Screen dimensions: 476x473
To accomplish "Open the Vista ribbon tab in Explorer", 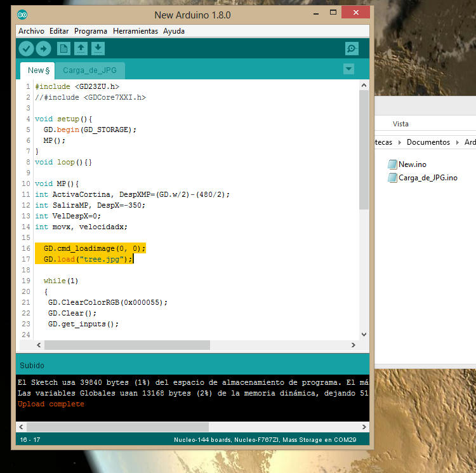I will pos(400,124).
